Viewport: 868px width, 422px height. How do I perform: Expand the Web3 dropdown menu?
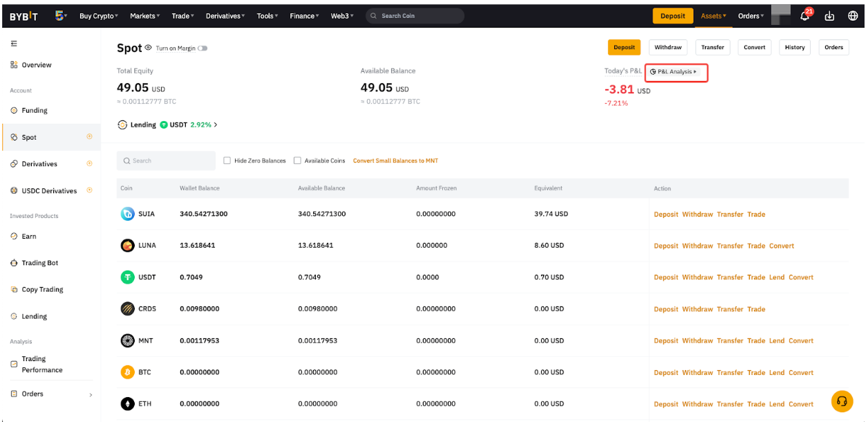coord(342,16)
